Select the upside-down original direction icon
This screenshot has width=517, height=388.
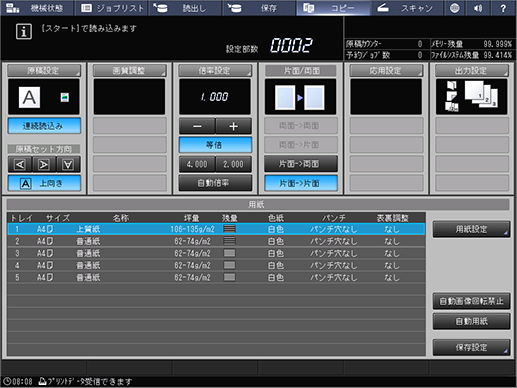(x=68, y=164)
